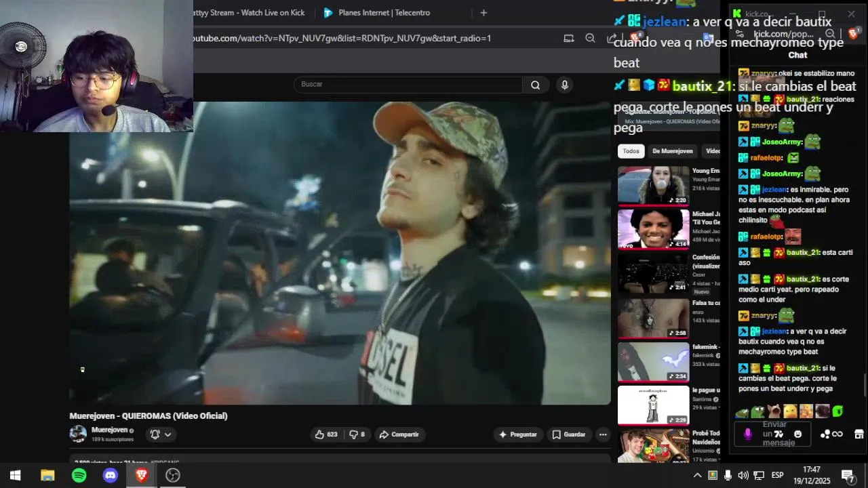Click bautix_21 username in last chat message
The height and width of the screenshot is (488, 868).
[x=803, y=368]
